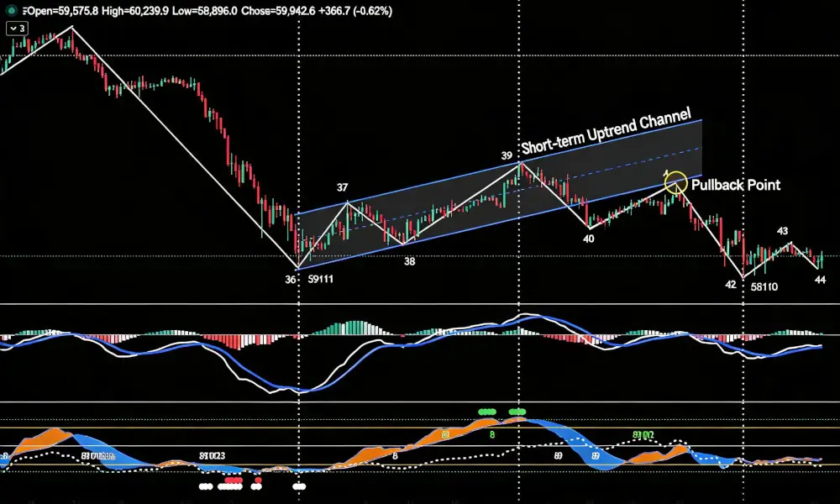Click the left group of green signal dots
The width and height of the screenshot is (840, 504).
tap(487, 412)
